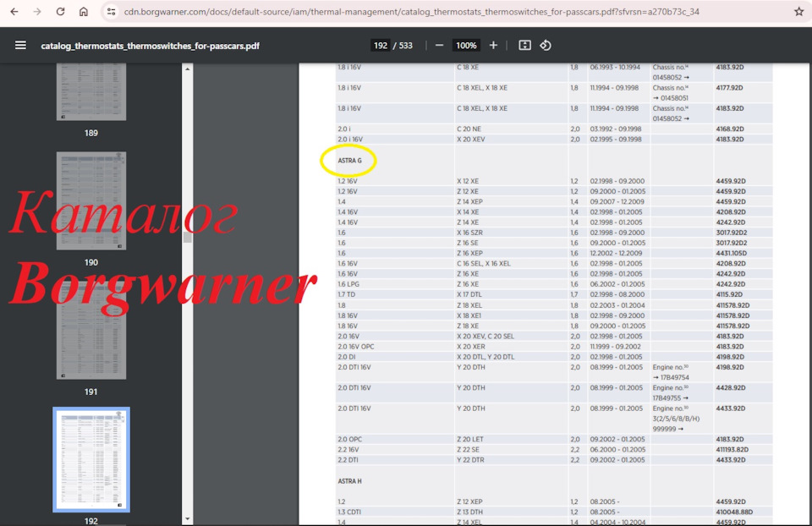This screenshot has height=526, width=812.
Task: Select date range 12.2002 - 12.2009
Action: [616, 253]
